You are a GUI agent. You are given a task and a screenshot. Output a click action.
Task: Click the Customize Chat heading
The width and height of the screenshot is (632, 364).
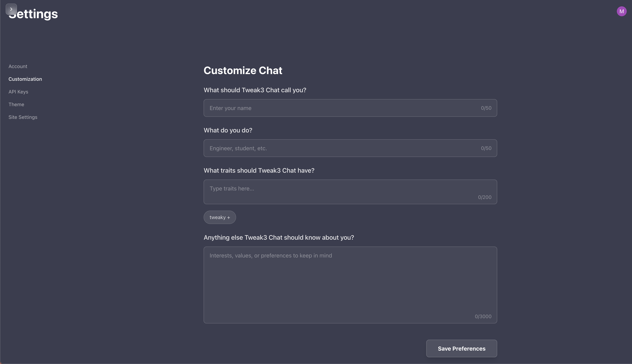243,71
